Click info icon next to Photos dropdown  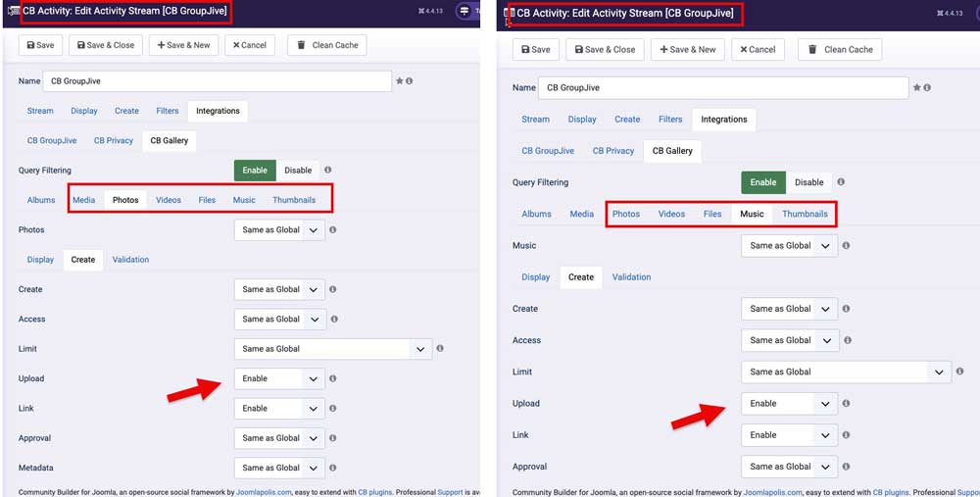pos(332,230)
